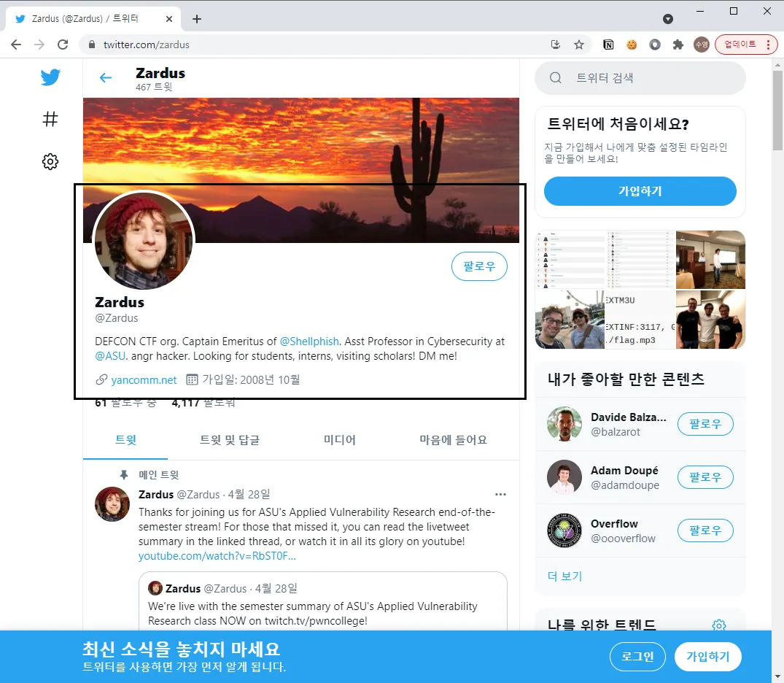Click Zardus avatar on the pinned tweet
Viewport: 784px width, 683px height.
(112, 504)
